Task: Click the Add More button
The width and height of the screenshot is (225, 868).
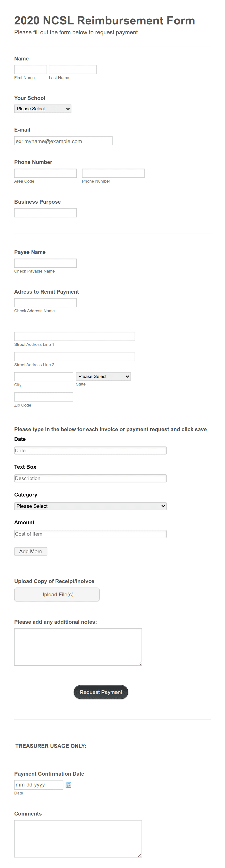Action: (x=30, y=551)
